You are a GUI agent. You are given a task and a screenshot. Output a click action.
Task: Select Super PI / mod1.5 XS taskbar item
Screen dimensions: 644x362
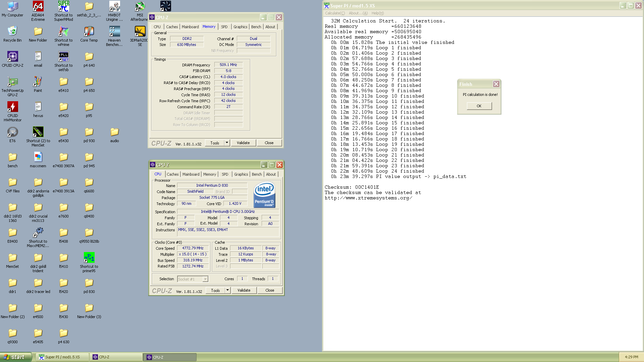coord(62,357)
